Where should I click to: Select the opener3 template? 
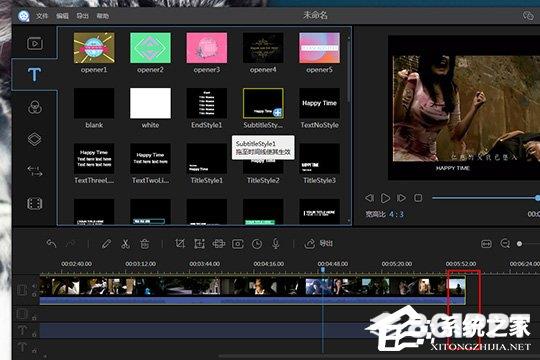[207, 48]
